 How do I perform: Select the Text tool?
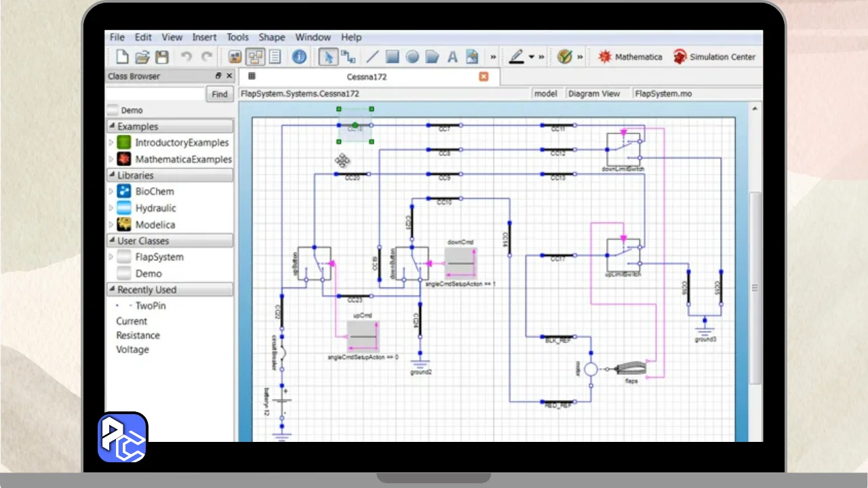[452, 57]
